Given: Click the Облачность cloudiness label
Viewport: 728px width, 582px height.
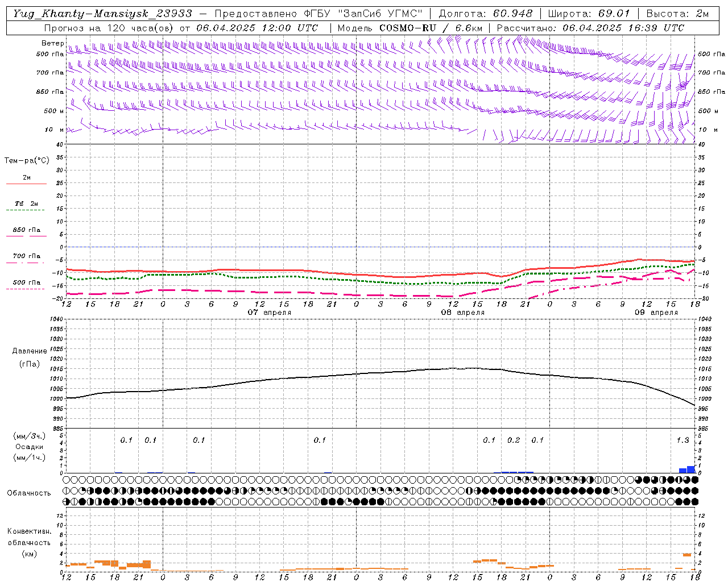Looking at the screenshot, I should coord(29,493).
